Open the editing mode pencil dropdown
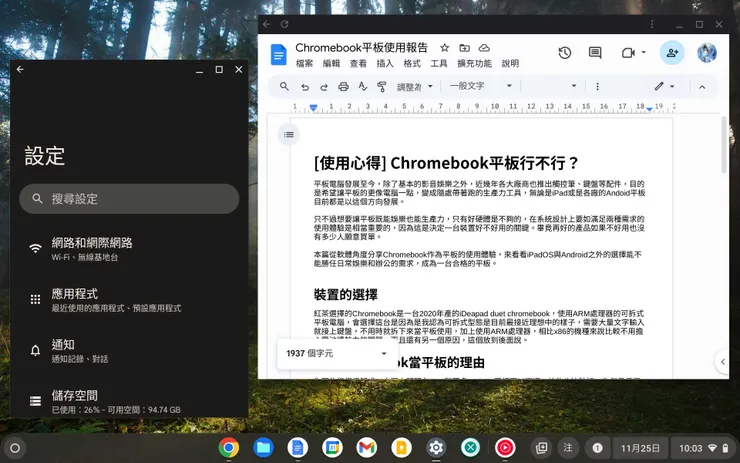Image resolution: width=740 pixels, height=463 pixels. (664, 86)
